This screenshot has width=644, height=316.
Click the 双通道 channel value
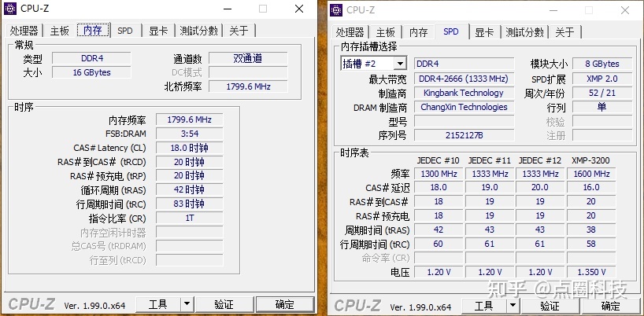248,58
